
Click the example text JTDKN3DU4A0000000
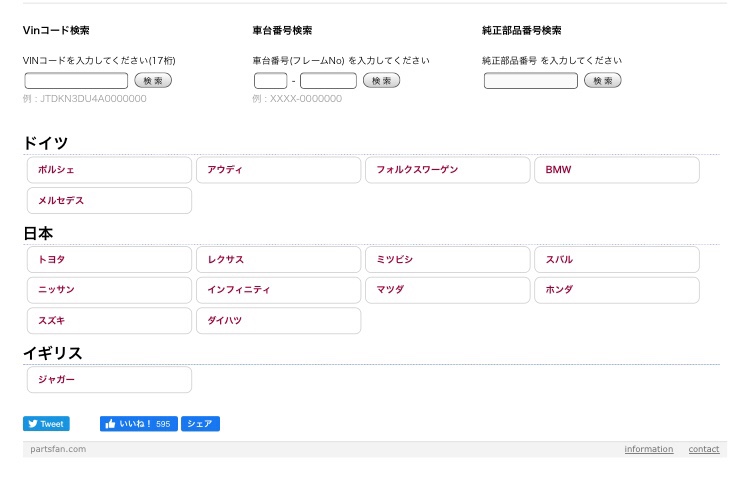pos(93,99)
